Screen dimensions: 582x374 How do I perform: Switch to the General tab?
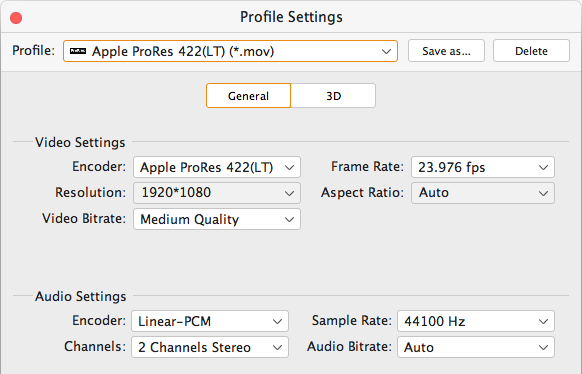pyautogui.click(x=248, y=96)
